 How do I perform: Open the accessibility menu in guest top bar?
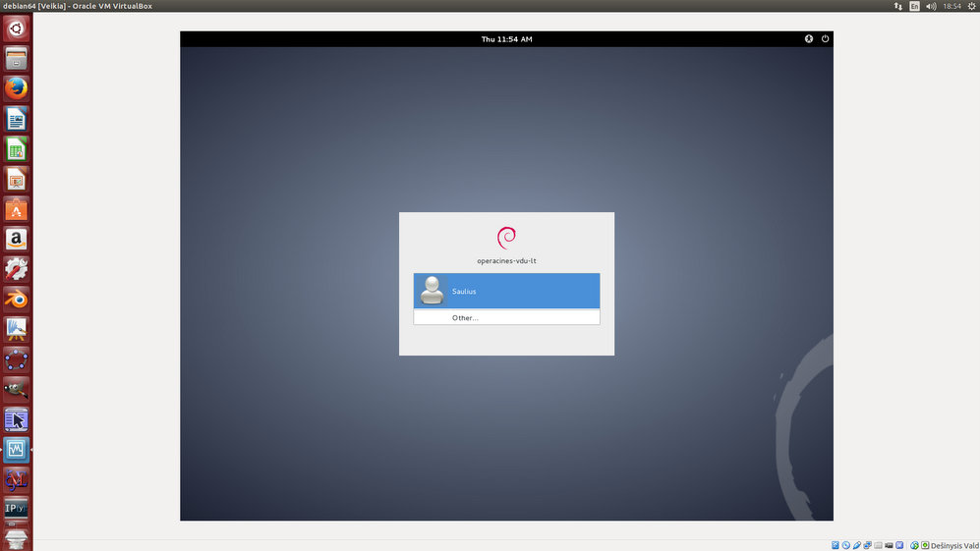click(x=809, y=39)
